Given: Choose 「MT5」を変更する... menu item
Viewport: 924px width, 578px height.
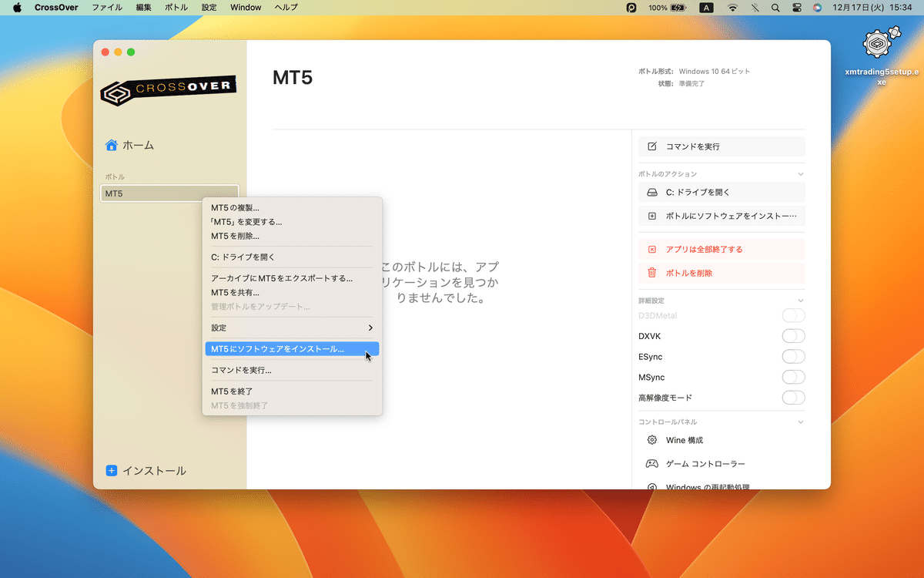Looking at the screenshot, I should (292, 222).
